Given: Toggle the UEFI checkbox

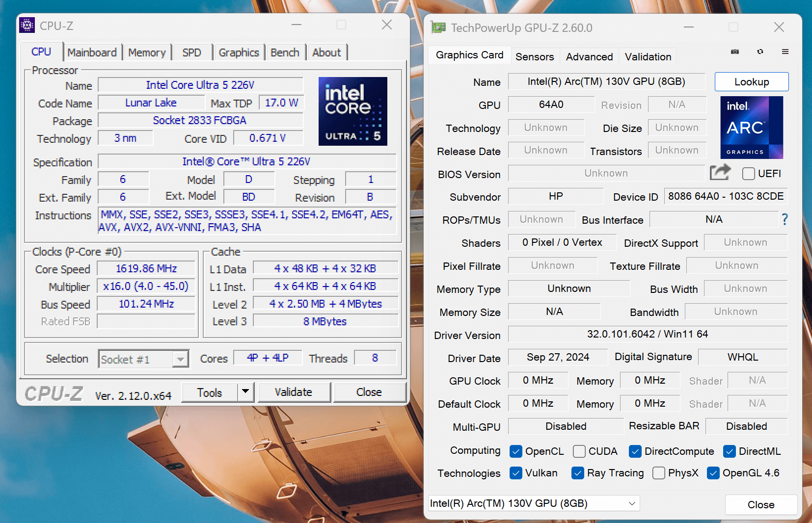Looking at the screenshot, I should [x=749, y=174].
